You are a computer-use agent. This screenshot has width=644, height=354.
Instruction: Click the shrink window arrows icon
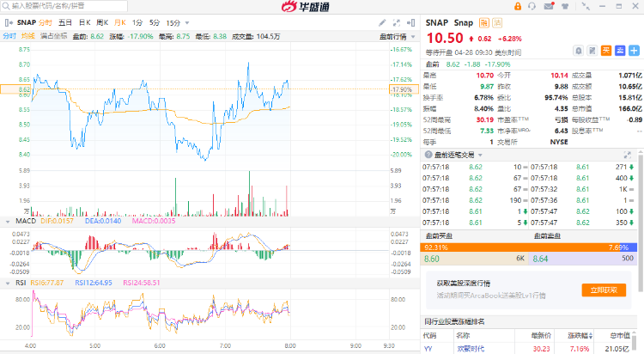[586, 6]
